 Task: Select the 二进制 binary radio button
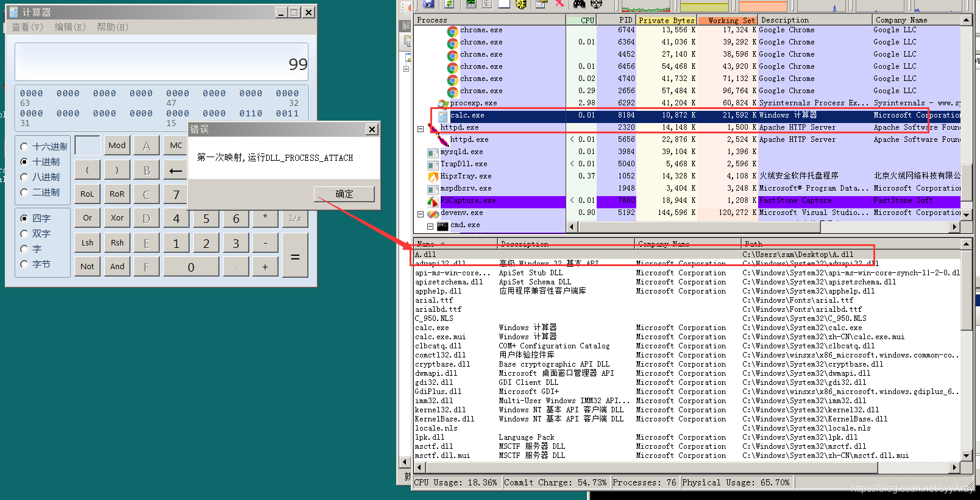coord(24,192)
